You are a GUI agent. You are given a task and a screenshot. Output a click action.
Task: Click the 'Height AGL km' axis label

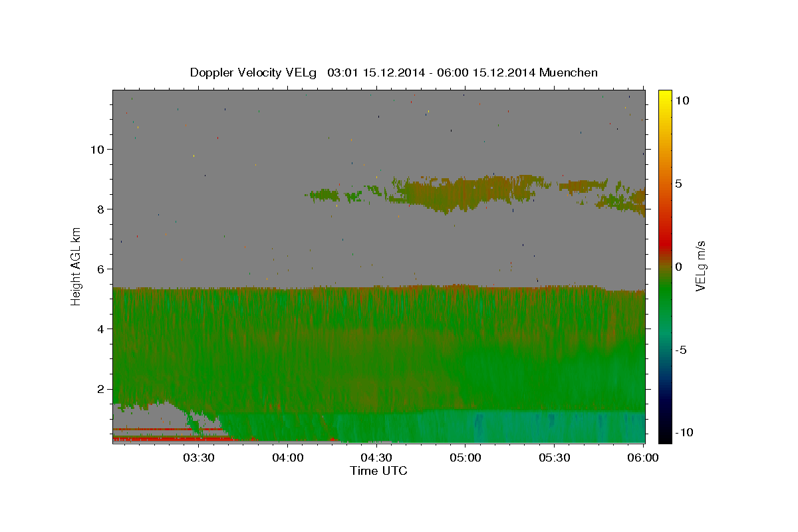[76, 266]
